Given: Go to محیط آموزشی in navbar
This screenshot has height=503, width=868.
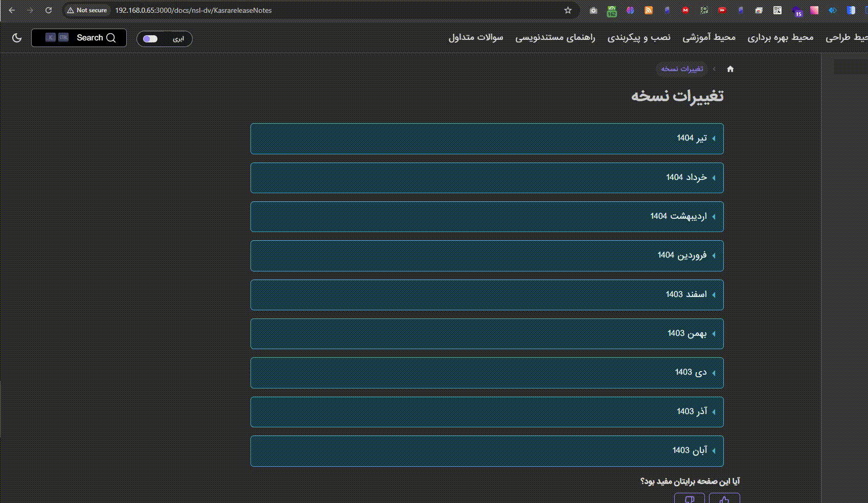Looking at the screenshot, I should [709, 37].
